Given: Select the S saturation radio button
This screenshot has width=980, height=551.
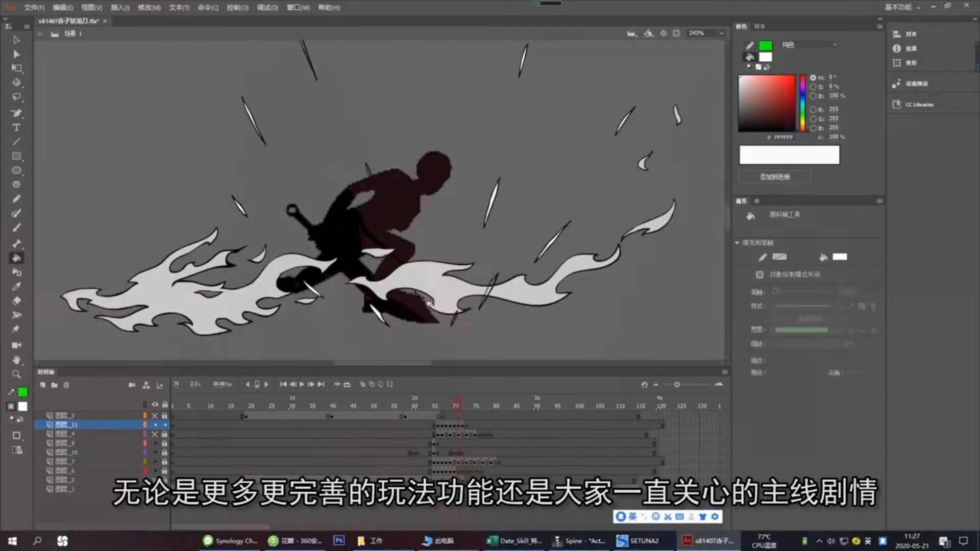Looking at the screenshot, I should coord(813,87).
